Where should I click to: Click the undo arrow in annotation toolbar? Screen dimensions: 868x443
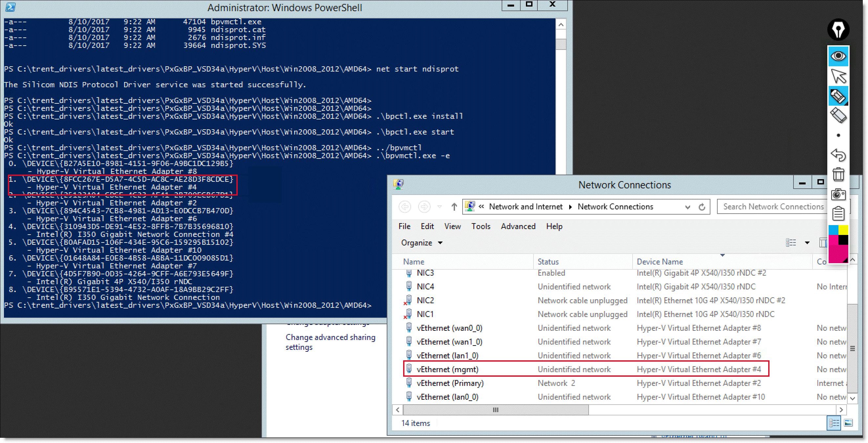[x=838, y=155]
